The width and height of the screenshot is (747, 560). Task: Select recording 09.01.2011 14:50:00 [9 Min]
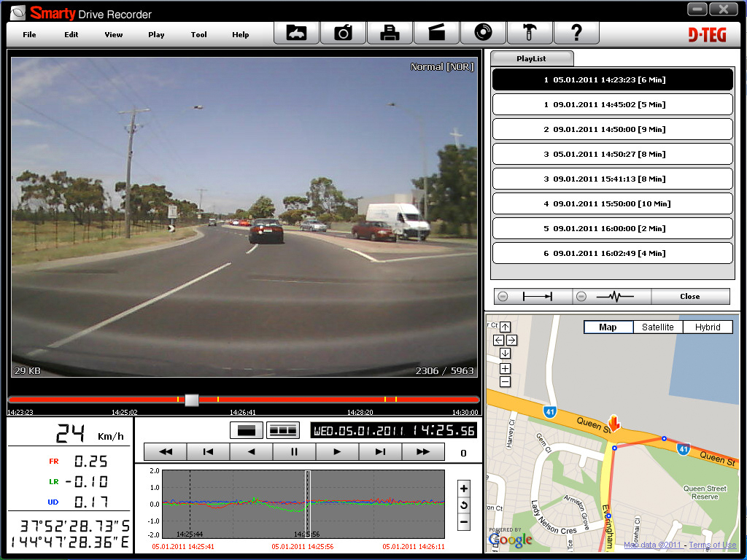tap(612, 129)
